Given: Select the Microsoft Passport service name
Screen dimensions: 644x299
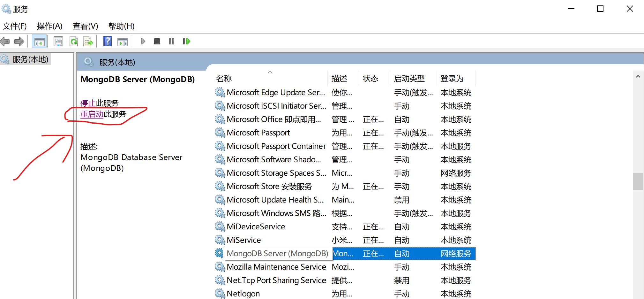Looking at the screenshot, I should pos(258,133).
